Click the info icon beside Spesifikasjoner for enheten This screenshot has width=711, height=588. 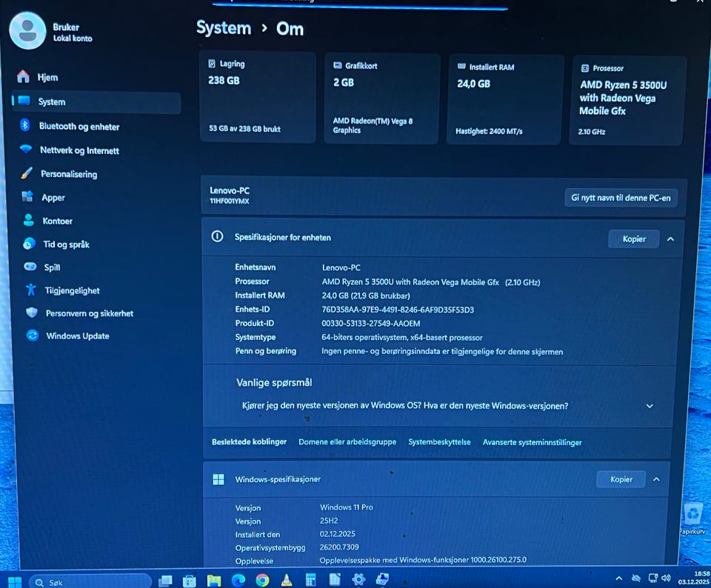217,236
